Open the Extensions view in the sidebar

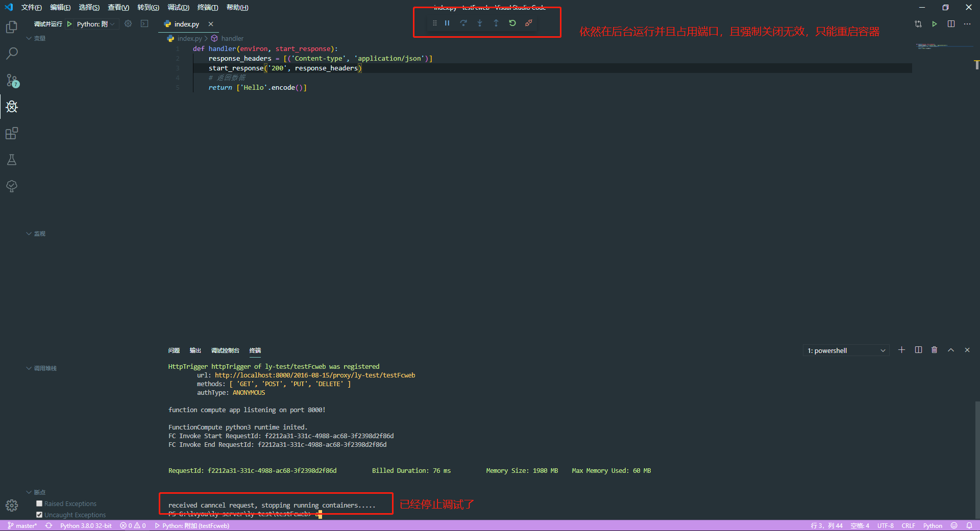point(12,133)
